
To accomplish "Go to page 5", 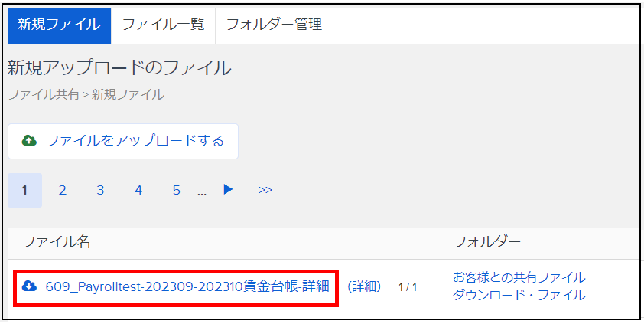I will [x=176, y=191].
